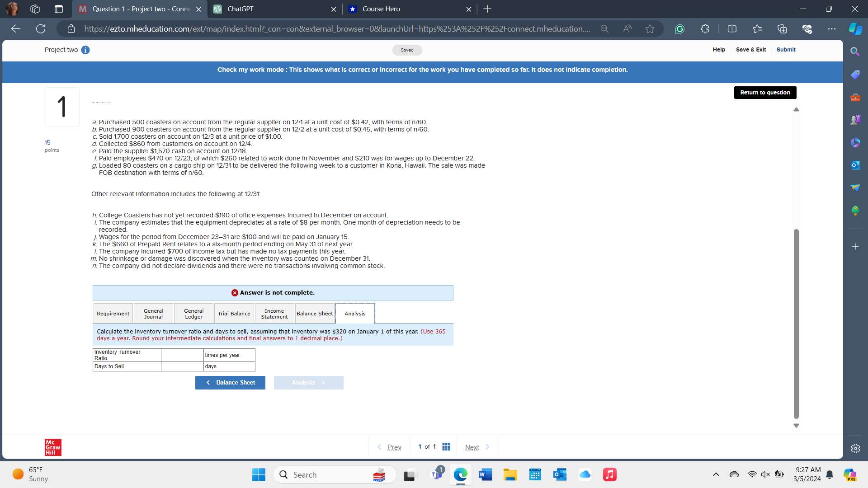Click Days to Sell input cell
Viewport: 868px width, 488px height.
182,366
